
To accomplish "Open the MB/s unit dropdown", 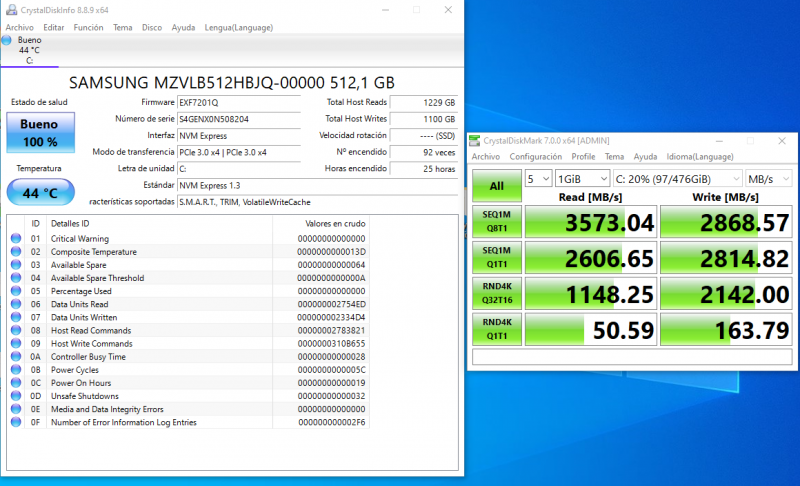I will tap(767, 178).
